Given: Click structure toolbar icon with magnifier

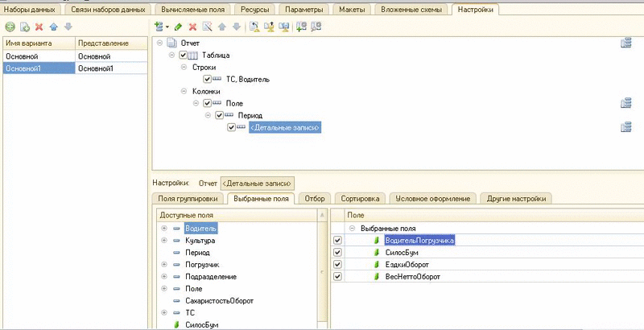Looking at the screenshot, I should (x=316, y=27).
